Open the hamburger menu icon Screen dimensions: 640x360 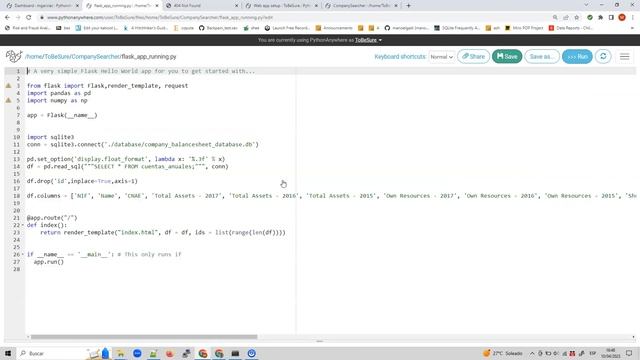click(624, 56)
